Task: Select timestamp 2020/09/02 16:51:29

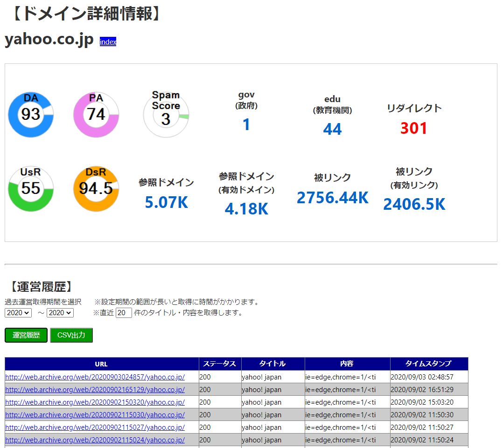Action: pyautogui.click(x=422, y=390)
